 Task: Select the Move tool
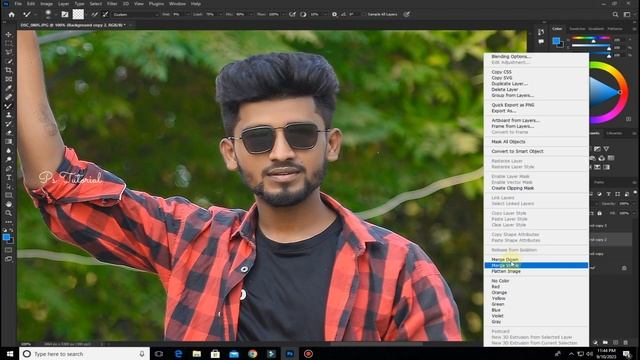tap(9, 34)
